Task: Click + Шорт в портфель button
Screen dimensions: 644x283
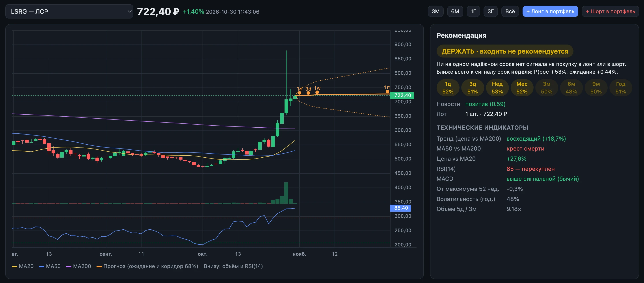Action: (610, 11)
